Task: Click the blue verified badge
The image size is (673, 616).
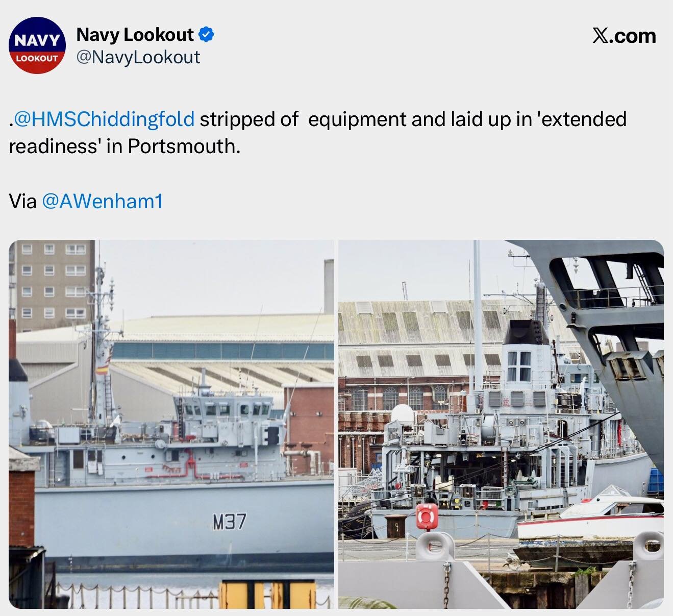Action: click(x=206, y=35)
